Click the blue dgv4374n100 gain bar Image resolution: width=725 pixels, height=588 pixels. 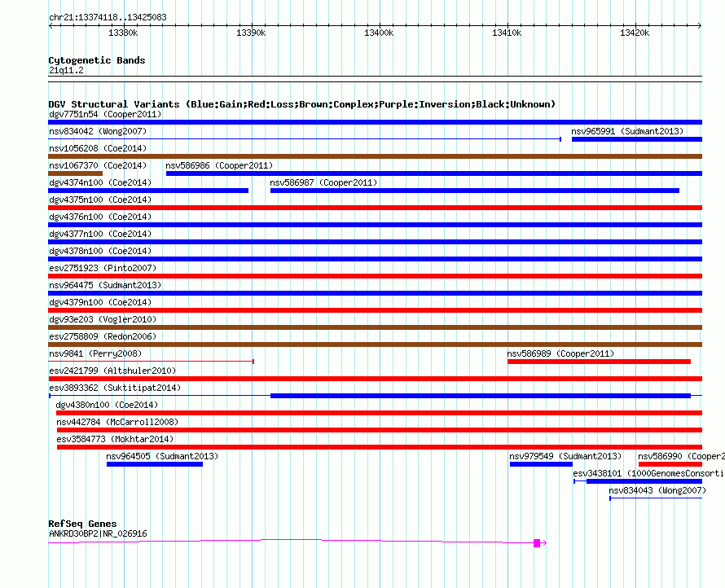[148, 191]
